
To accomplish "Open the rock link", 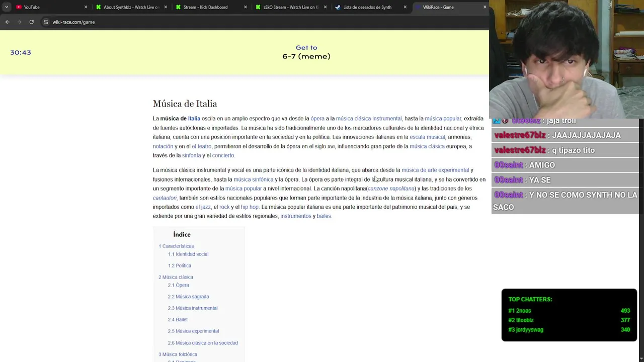I will click(224, 207).
